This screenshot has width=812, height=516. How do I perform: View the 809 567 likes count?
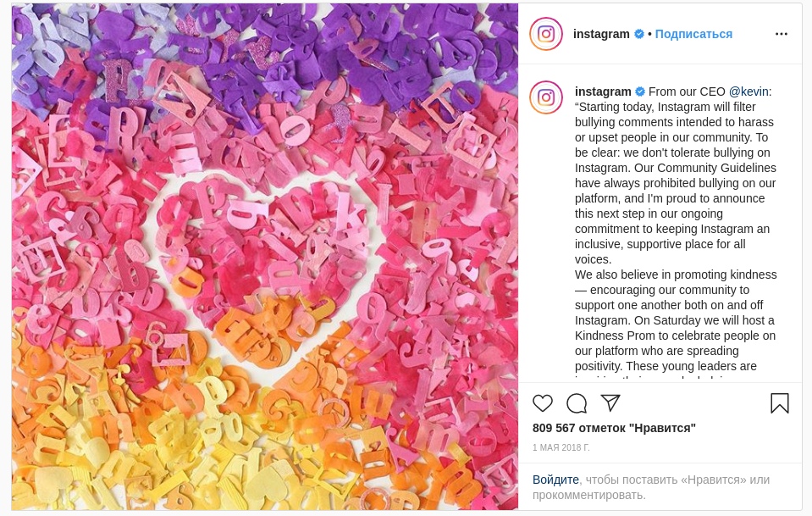click(x=614, y=428)
